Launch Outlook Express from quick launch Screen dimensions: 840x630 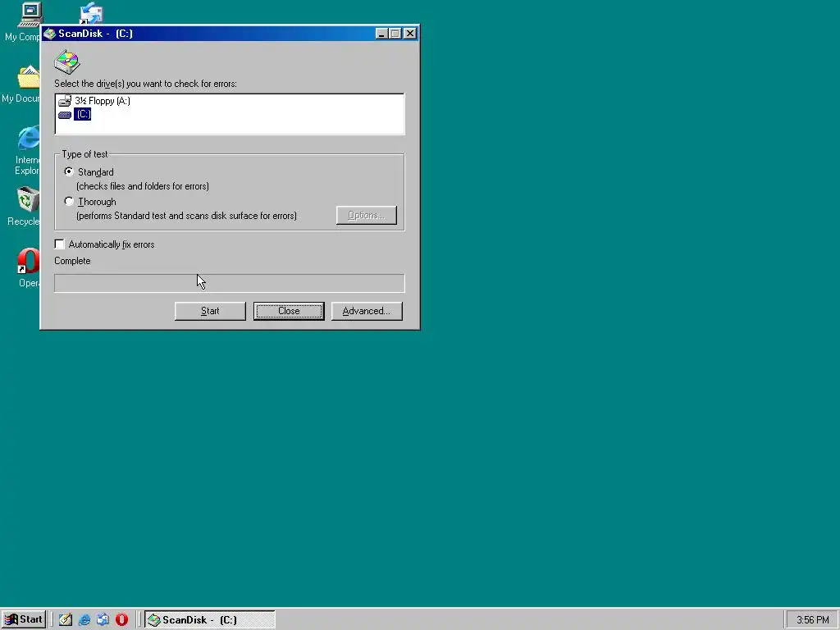point(103,620)
